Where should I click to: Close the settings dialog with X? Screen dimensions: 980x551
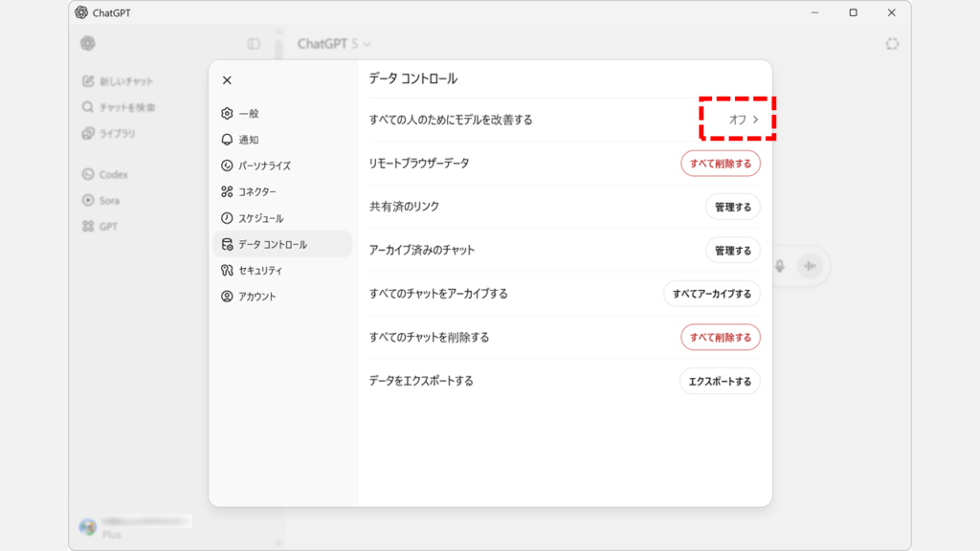pyautogui.click(x=227, y=80)
